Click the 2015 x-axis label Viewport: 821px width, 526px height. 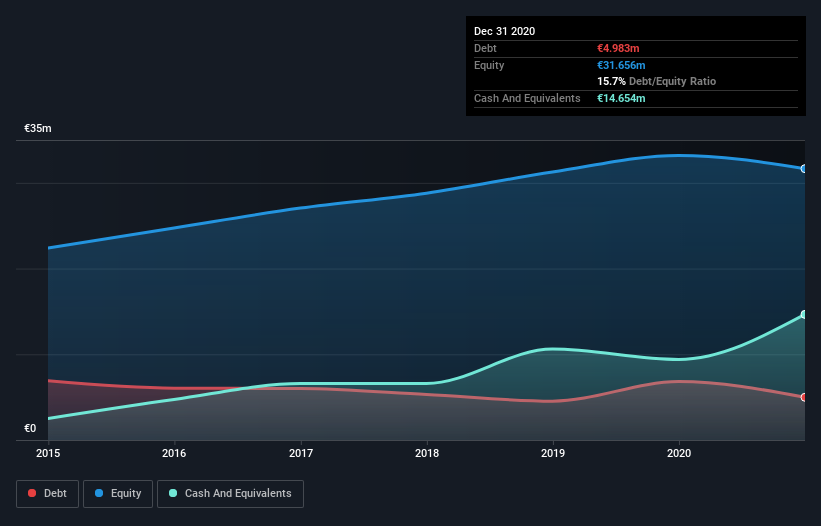click(48, 453)
